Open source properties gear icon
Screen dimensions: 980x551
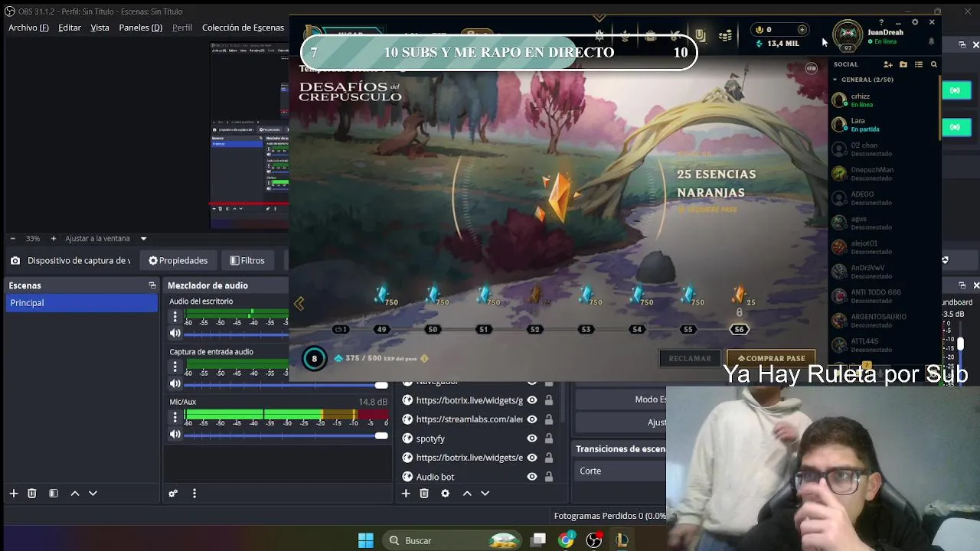pyautogui.click(x=445, y=494)
